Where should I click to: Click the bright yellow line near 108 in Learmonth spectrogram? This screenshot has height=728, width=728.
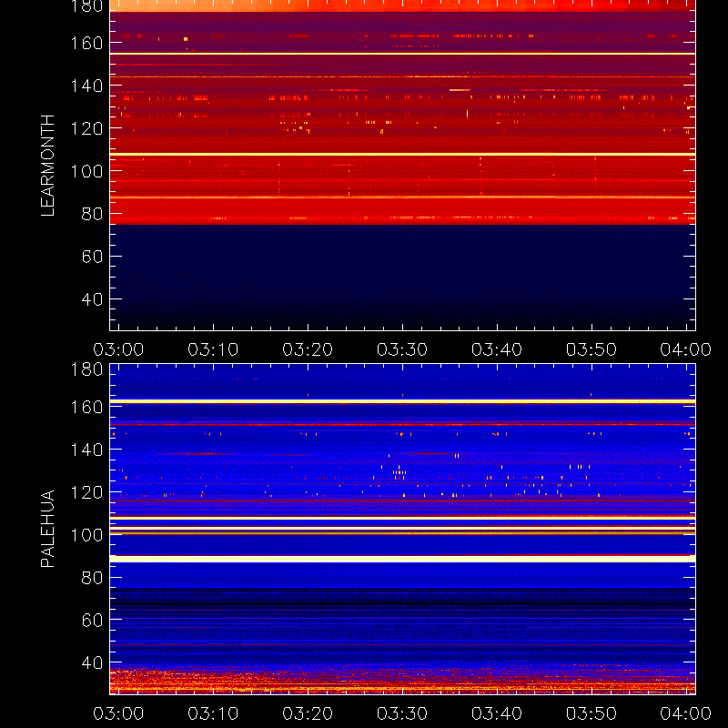[402, 154]
